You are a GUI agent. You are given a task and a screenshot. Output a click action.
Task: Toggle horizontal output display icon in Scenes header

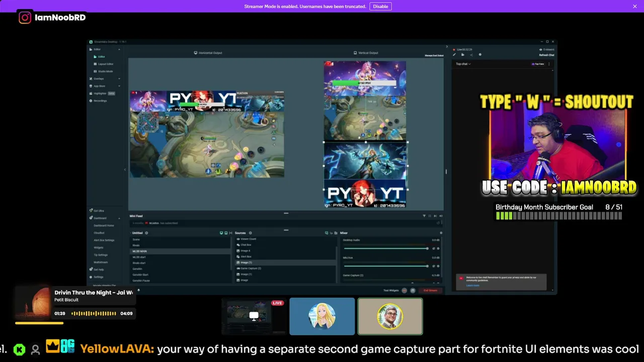221,233
